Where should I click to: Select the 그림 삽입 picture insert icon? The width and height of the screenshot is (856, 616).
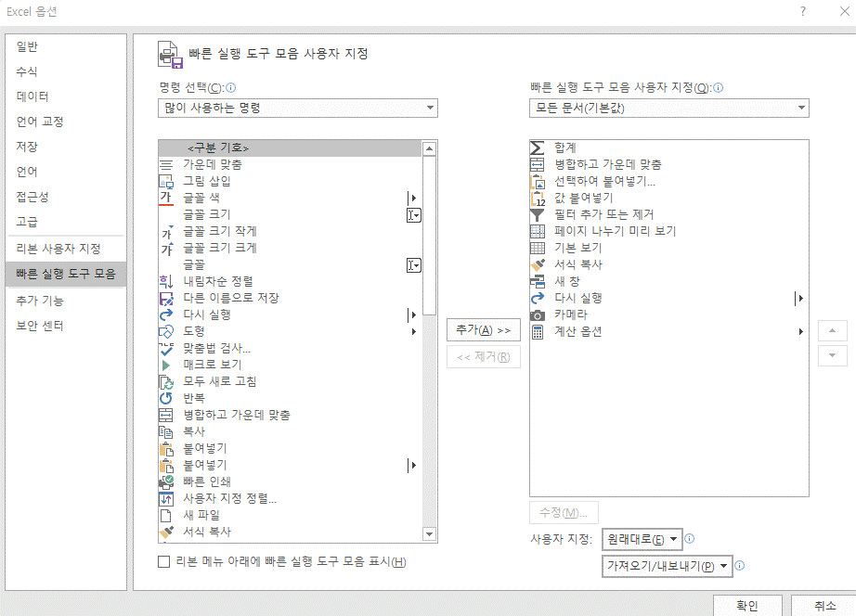coord(165,180)
